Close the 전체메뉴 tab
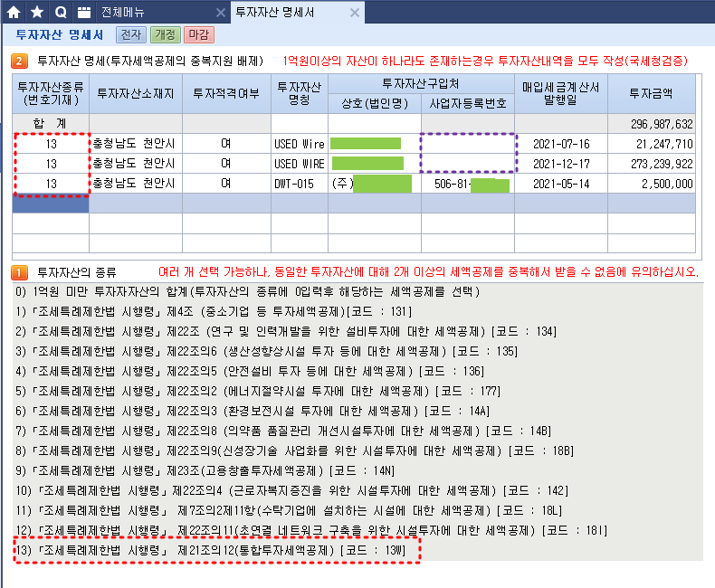Screen dimensions: 715x588 click(221, 13)
